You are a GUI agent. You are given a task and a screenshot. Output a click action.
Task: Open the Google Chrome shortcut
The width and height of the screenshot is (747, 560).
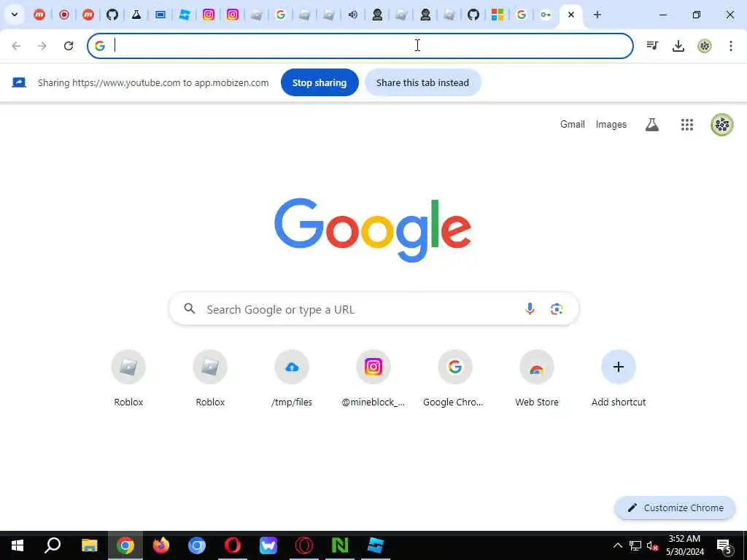click(454, 379)
